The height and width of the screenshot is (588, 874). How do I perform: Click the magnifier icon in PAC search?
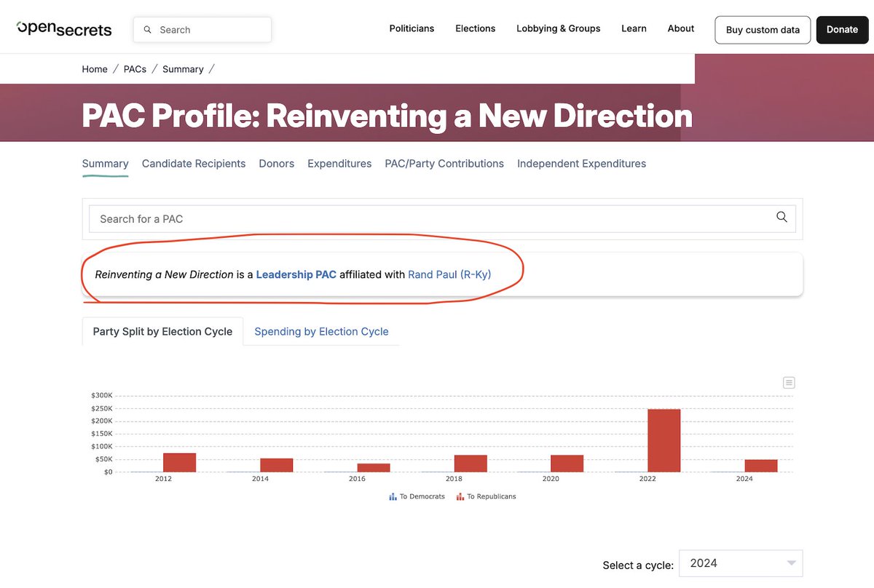click(782, 217)
